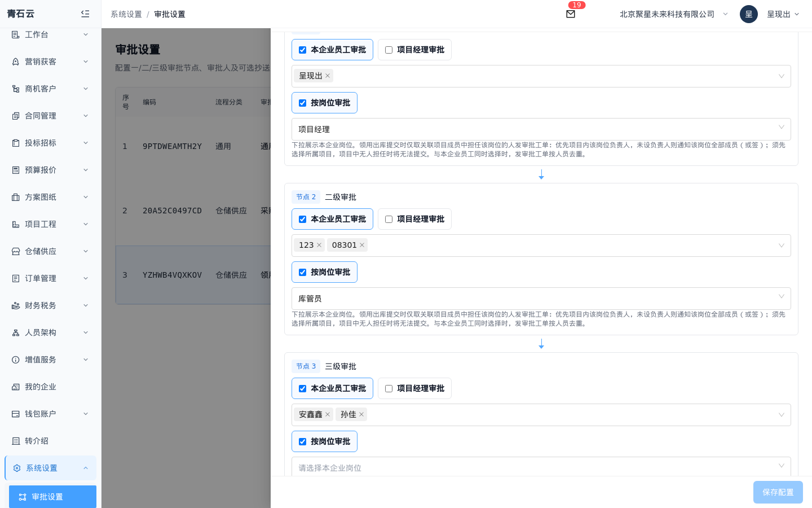Open the 我的企业 page

50,387
